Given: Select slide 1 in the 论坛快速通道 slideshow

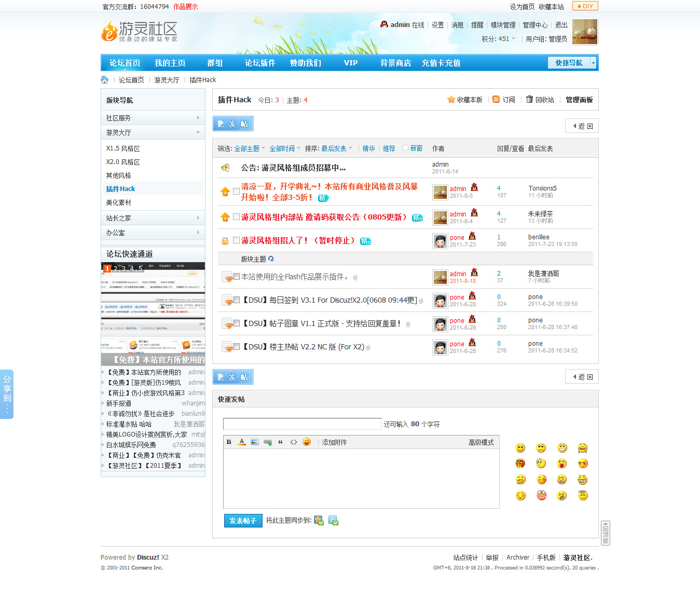Looking at the screenshot, I should click(107, 268).
